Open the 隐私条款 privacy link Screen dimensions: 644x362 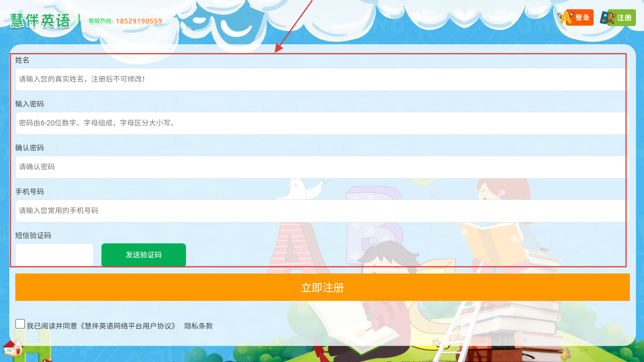[198, 326]
